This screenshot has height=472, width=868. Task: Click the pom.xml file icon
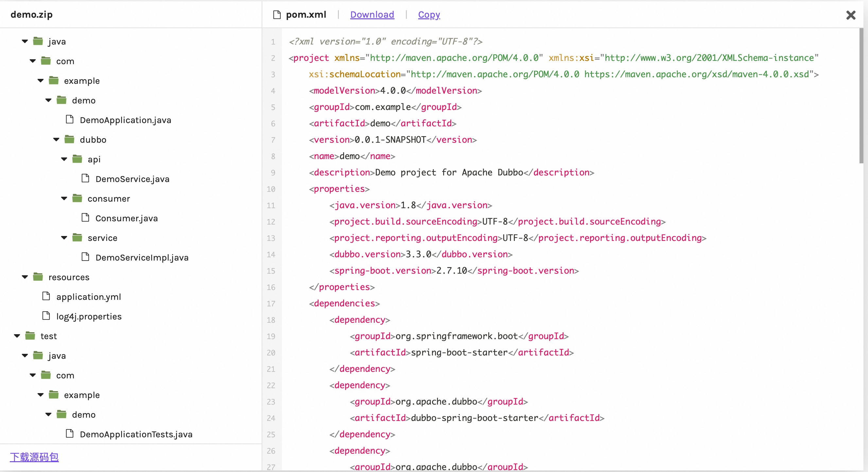tap(278, 14)
